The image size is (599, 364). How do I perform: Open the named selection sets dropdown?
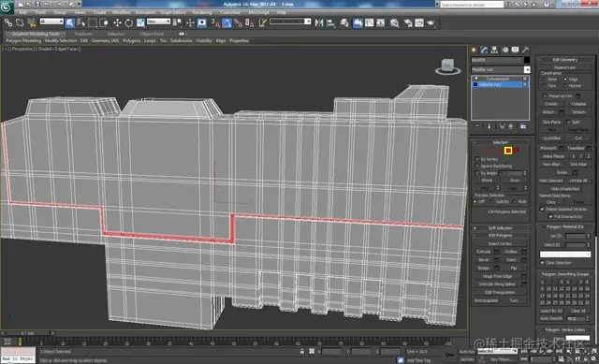pos(290,22)
